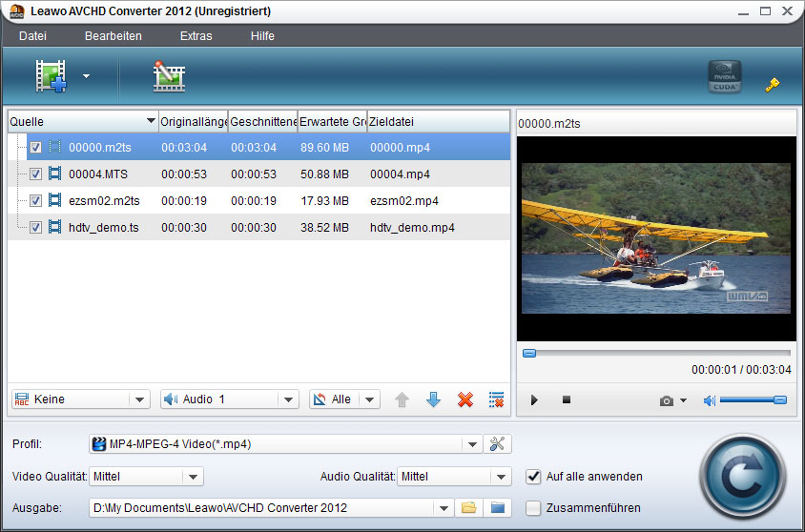This screenshot has width=805, height=532.
Task: Expand the Quelle column dropdown arrow
Action: click(151, 121)
